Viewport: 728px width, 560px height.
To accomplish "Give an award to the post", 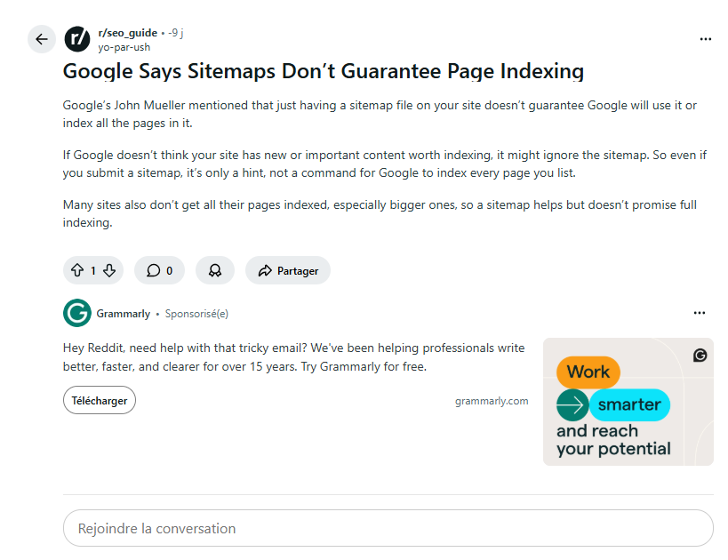I will tap(214, 270).
